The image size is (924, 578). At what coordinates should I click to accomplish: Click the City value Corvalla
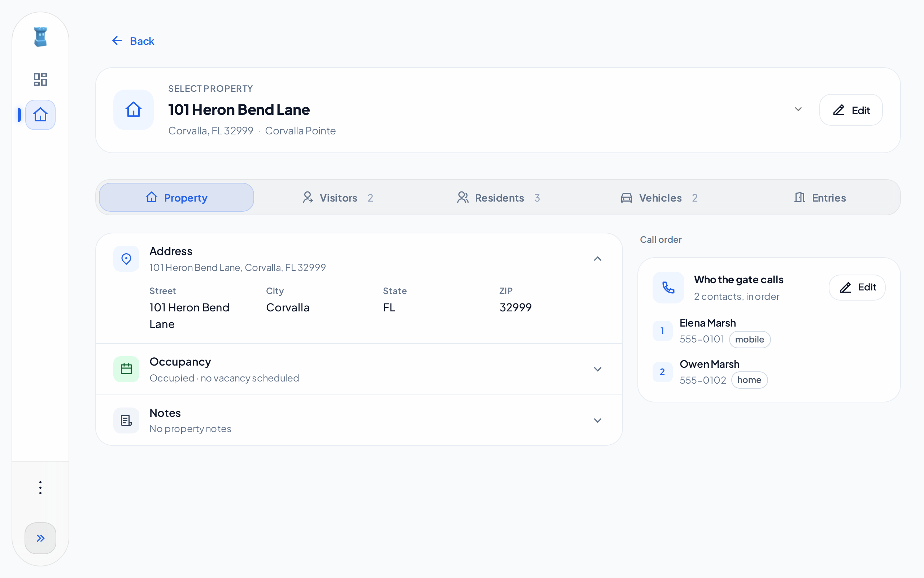[288, 307]
